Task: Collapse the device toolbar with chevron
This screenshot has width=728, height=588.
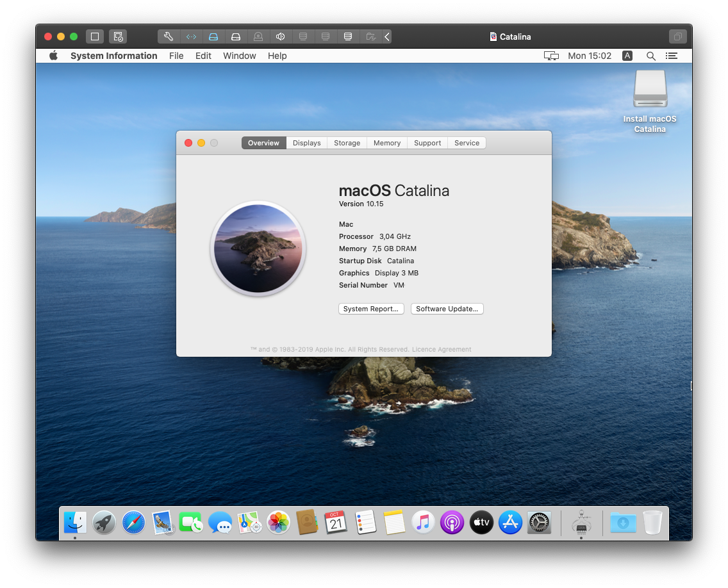Action: (x=387, y=37)
